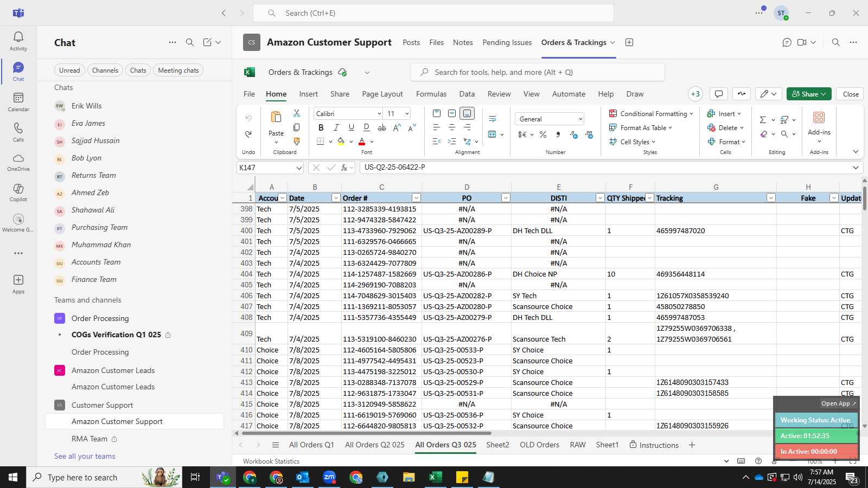Image resolution: width=868 pixels, height=488 pixels.
Task: Apply Italic formatting
Action: [336, 127]
